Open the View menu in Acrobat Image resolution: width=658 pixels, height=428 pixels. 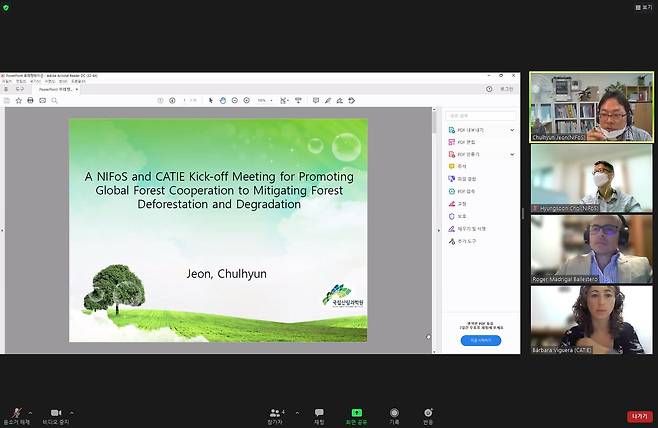pyautogui.click(x=35, y=81)
